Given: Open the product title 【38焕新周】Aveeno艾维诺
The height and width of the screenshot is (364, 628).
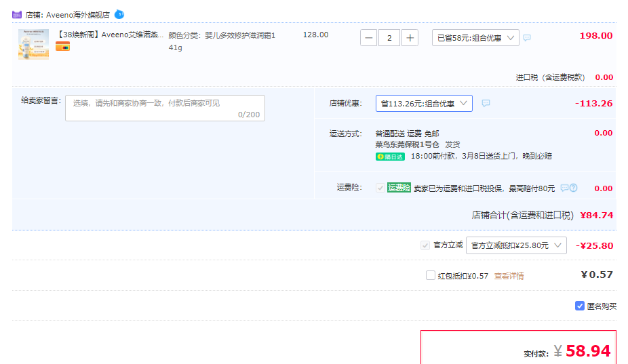Looking at the screenshot, I should [110, 35].
